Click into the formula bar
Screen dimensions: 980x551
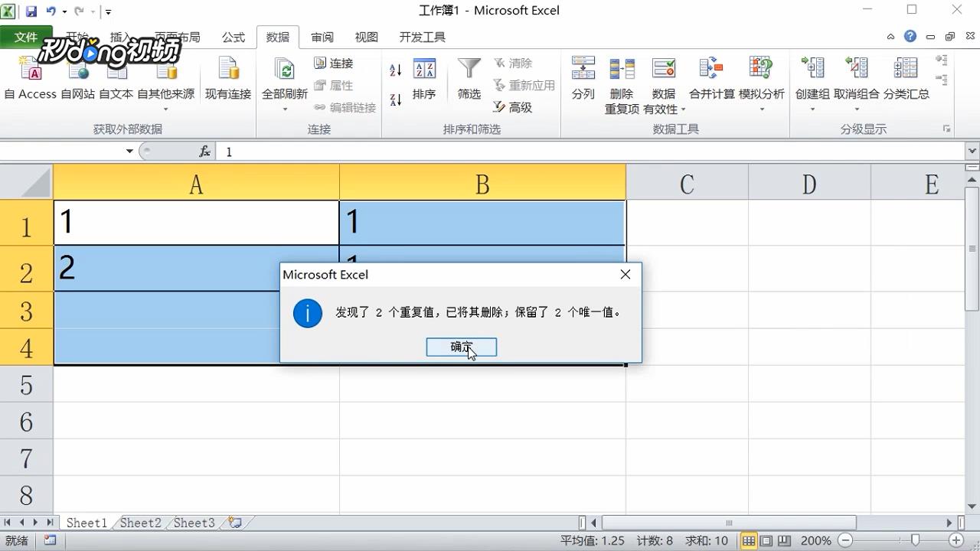click(590, 152)
